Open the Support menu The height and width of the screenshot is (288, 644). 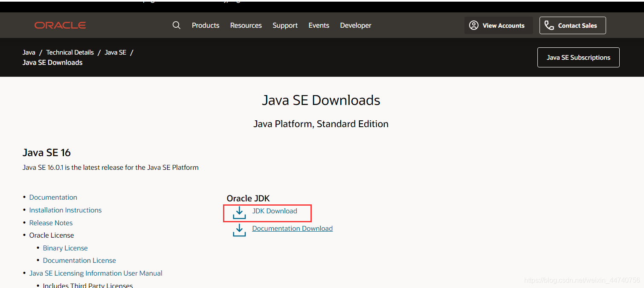click(285, 26)
